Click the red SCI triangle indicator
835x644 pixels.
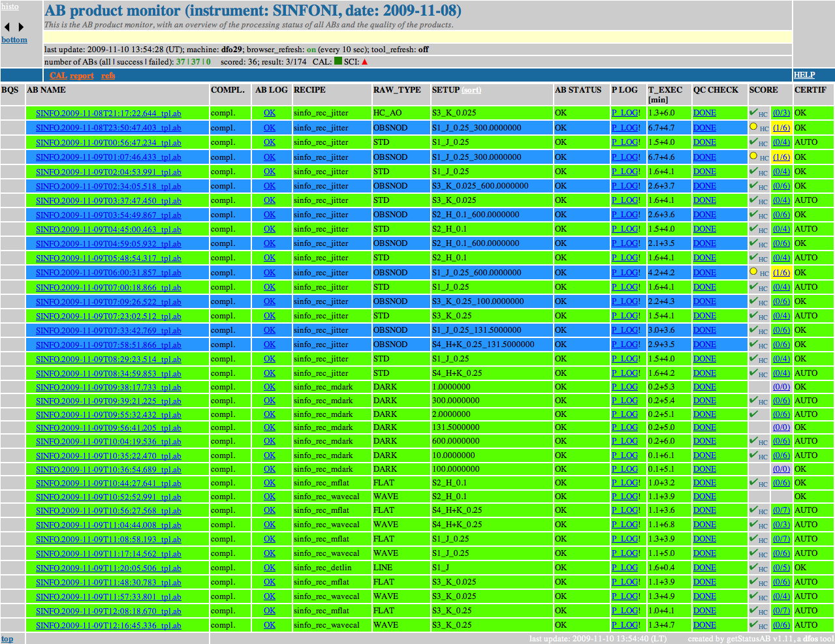pyautogui.click(x=364, y=62)
